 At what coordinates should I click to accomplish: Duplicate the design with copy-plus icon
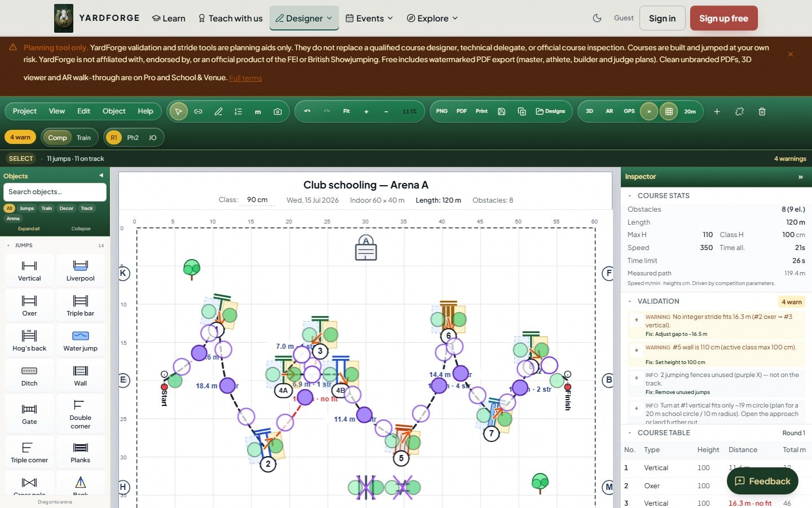[522, 111]
